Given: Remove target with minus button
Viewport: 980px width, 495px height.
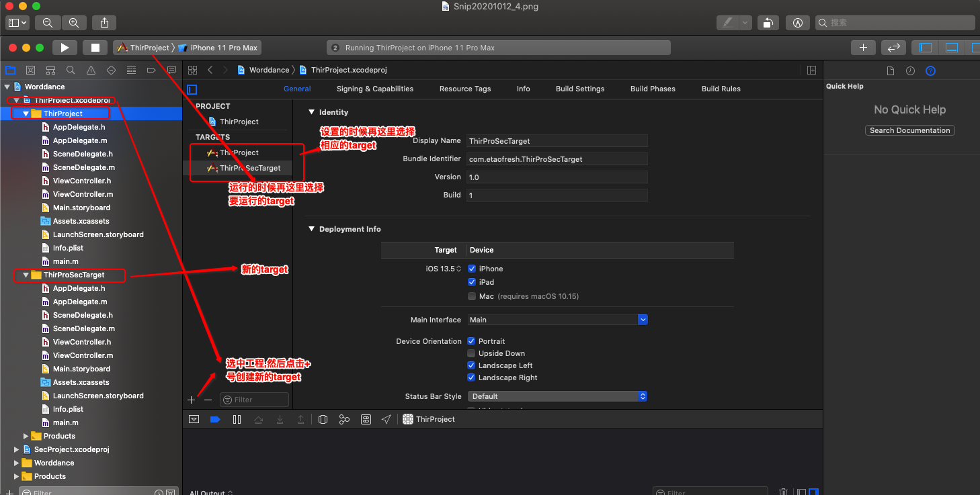Looking at the screenshot, I should pos(208,400).
